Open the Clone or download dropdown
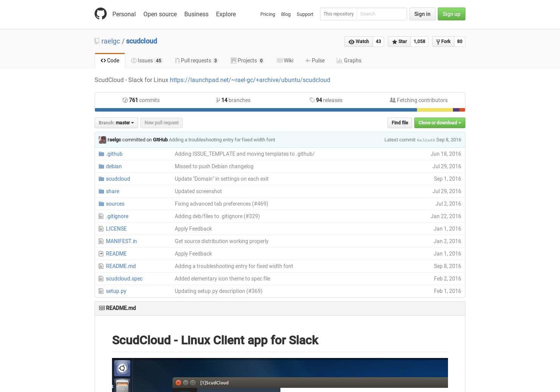The height and width of the screenshot is (392, 560). (x=440, y=123)
